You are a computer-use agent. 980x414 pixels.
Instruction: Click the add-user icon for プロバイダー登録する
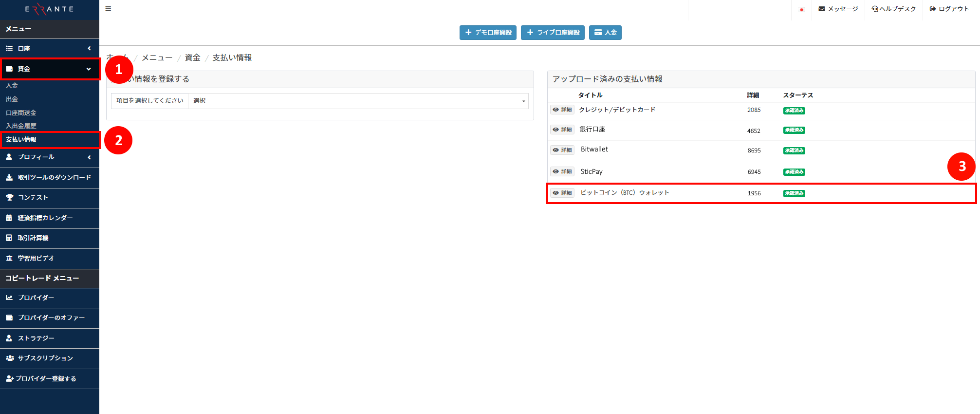tap(10, 378)
